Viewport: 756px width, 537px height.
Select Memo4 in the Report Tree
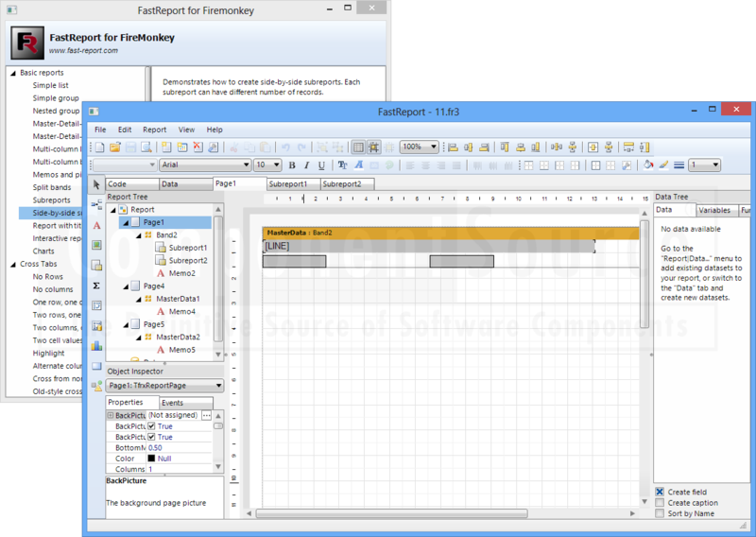[181, 312]
